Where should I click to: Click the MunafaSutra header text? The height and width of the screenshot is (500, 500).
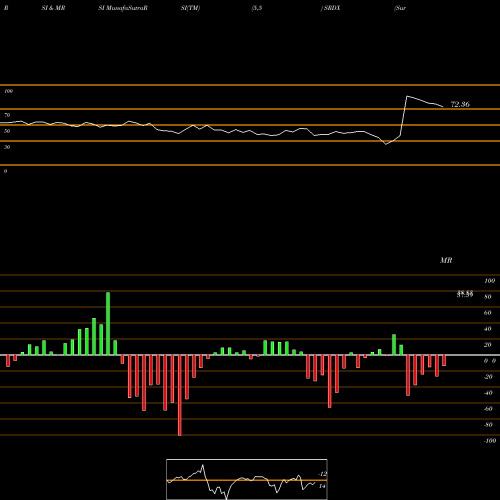pos(127,8)
